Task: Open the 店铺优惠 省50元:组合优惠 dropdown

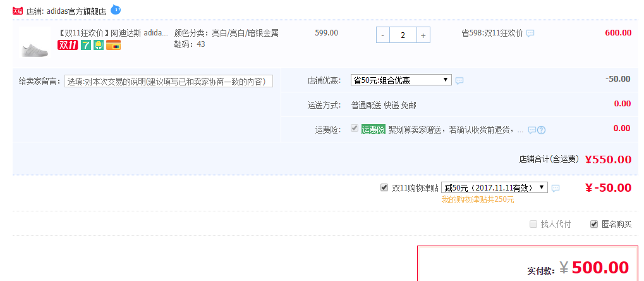Action: 401,80
